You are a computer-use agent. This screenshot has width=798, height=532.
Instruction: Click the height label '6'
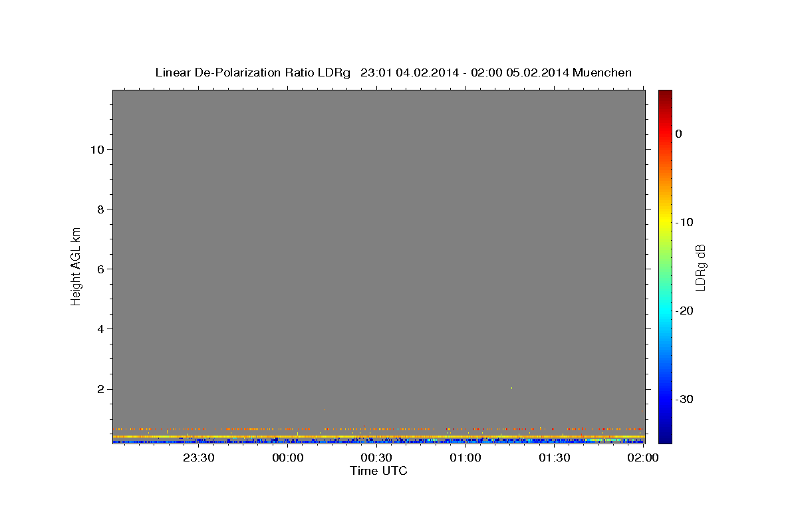[99, 269]
